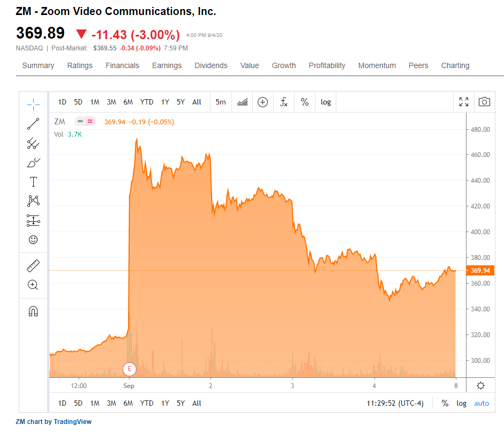504x432 pixels.
Task: Select YTD range in top toolbar
Action: [x=147, y=102]
